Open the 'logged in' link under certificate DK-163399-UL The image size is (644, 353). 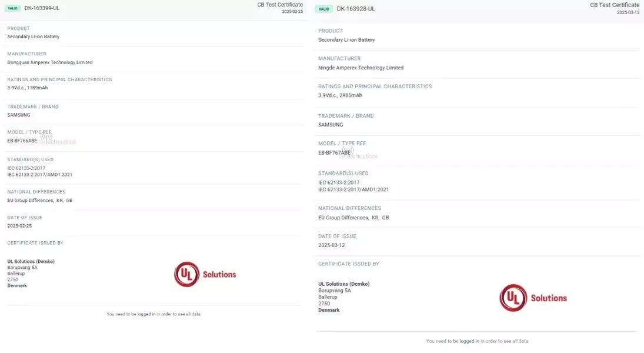[x=146, y=314]
